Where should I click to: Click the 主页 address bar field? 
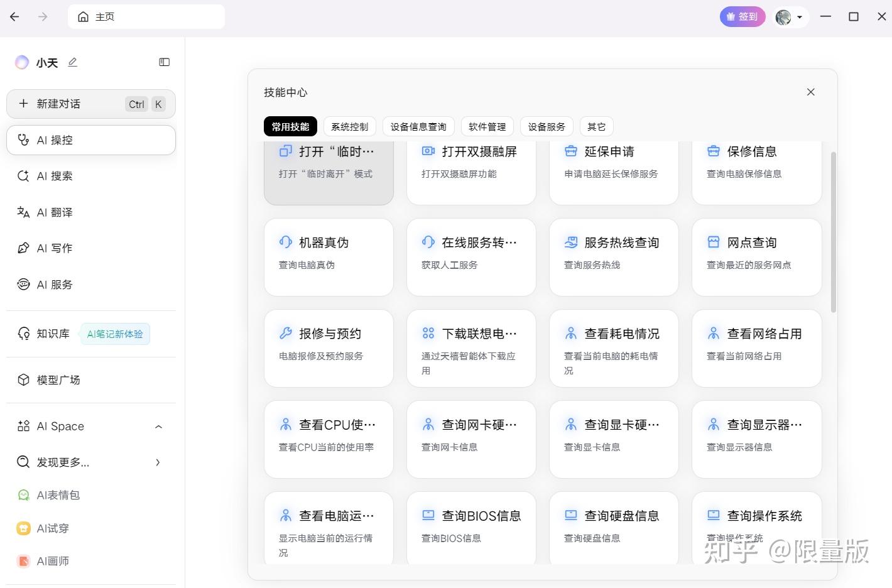(146, 17)
